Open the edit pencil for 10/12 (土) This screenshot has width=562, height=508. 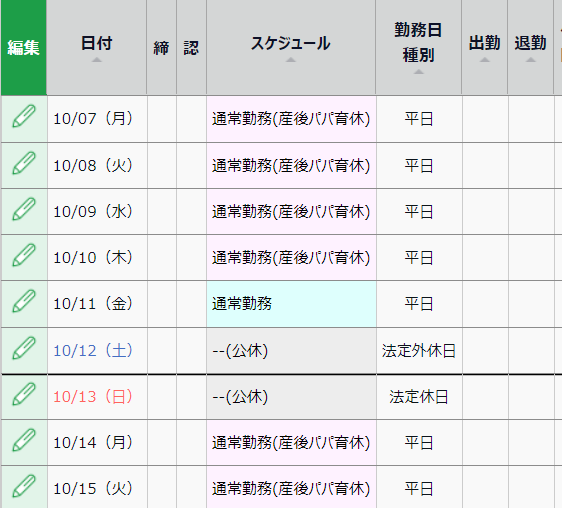[24, 348]
